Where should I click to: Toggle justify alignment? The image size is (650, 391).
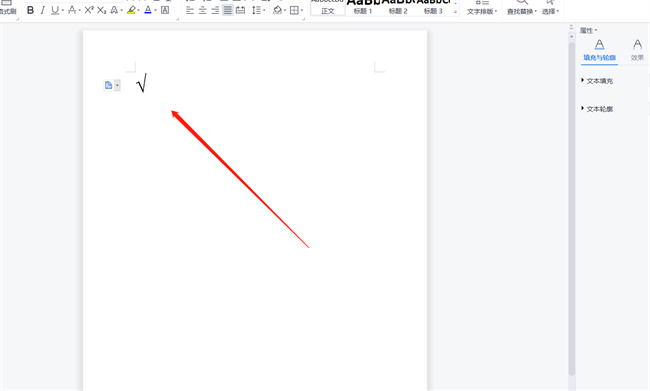[228, 10]
